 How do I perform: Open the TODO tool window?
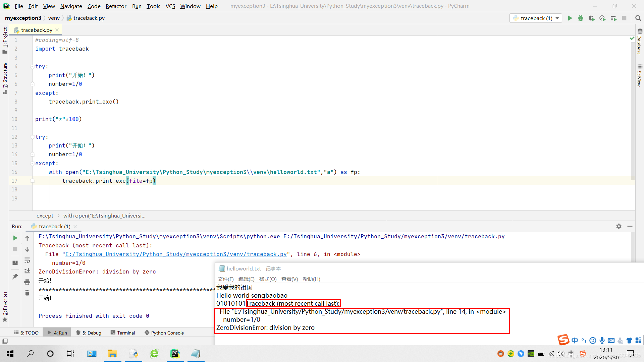pos(26,333)
